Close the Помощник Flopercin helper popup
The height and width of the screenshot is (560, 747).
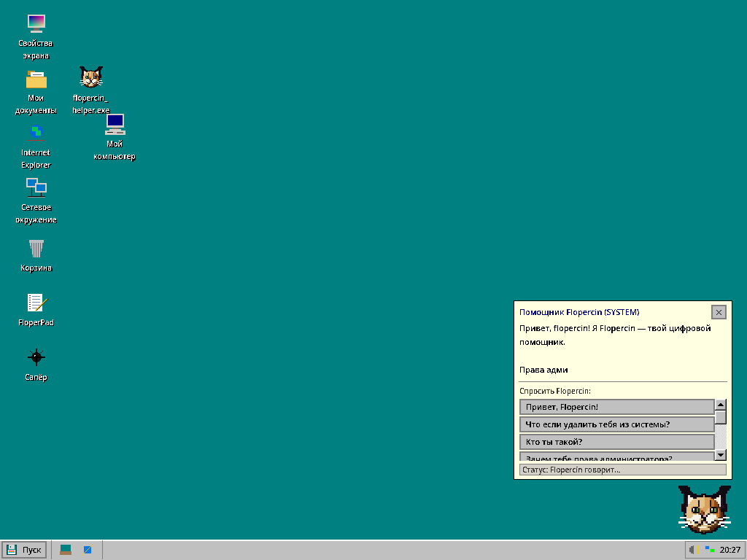pyautogui.click(x=719, y=312)
